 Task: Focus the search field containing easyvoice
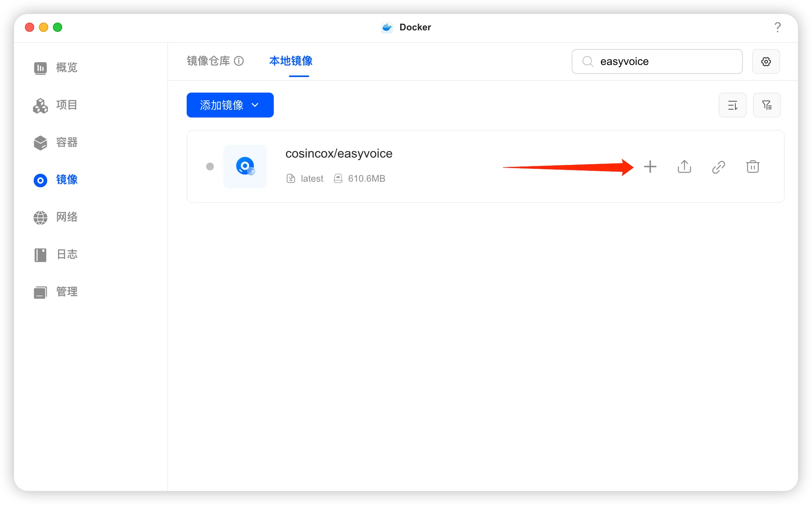click(x=657, y=61)
